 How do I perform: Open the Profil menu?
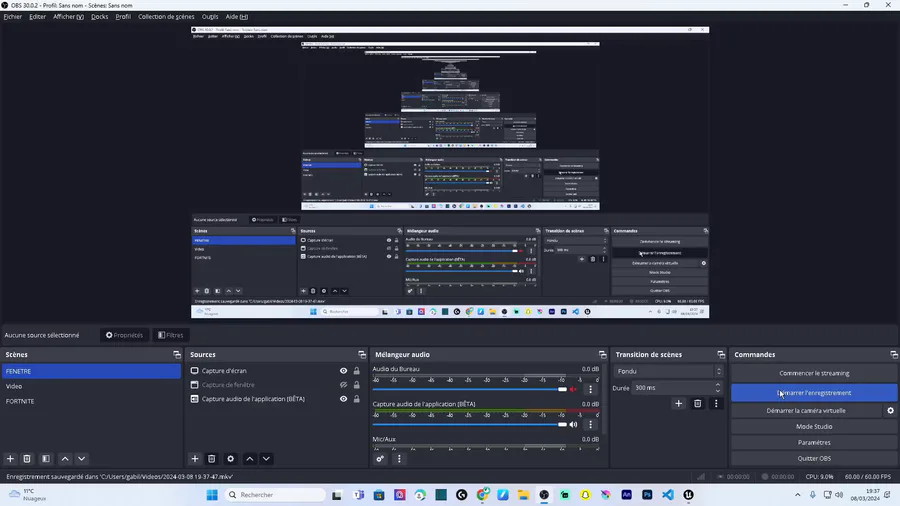click(123, 17)
